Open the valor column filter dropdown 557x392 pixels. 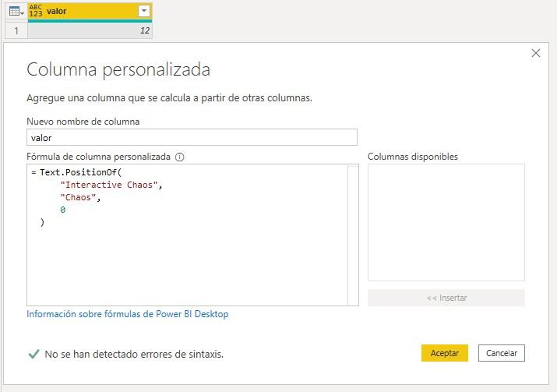[144, 11]
